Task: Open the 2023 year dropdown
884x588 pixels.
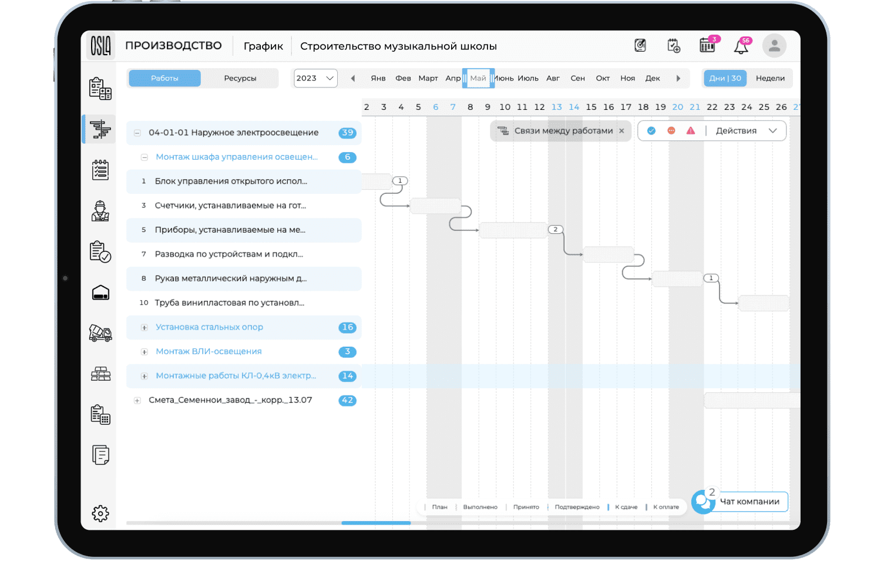Action: [315, 78]
